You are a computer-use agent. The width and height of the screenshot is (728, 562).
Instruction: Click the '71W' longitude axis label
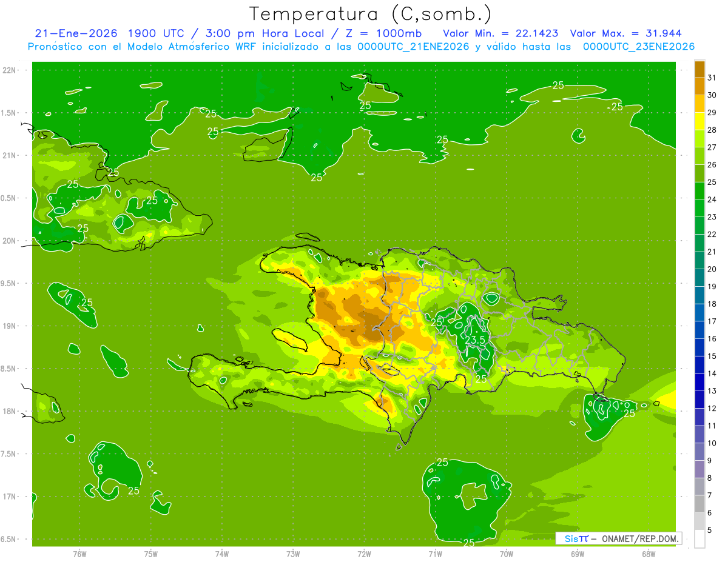click(435, 554)
